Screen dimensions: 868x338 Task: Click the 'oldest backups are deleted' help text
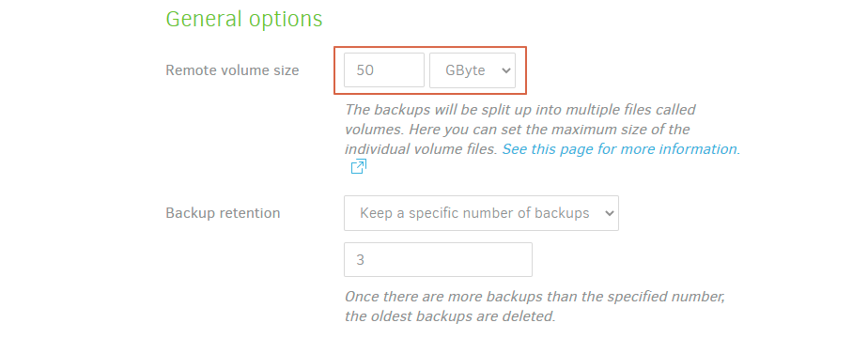click(535, 306)
